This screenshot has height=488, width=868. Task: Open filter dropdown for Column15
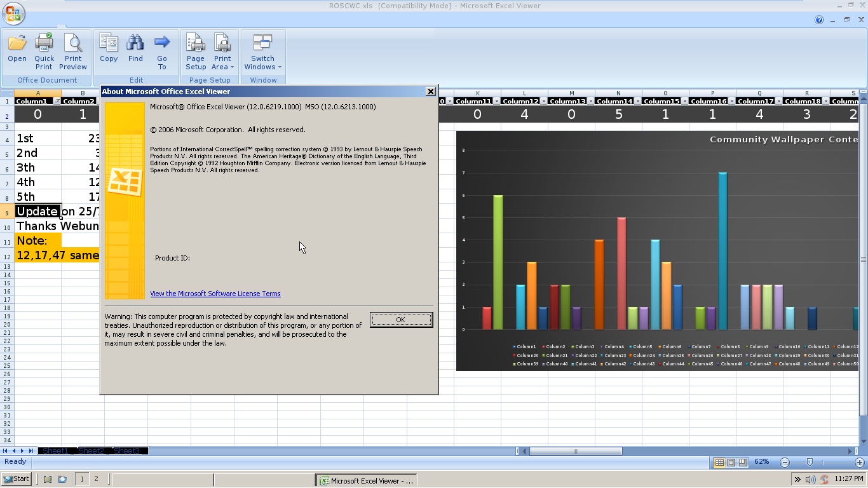[684, 101]
